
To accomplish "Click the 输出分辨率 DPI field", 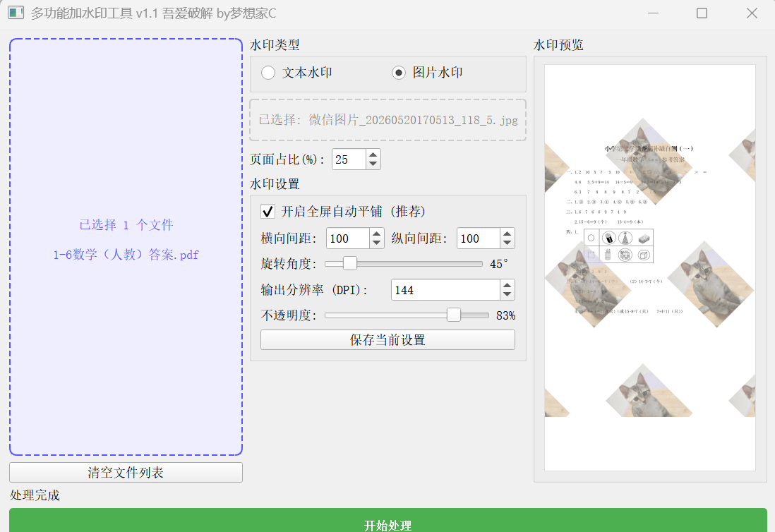I will pyautogui.click(x=445, y=290).
